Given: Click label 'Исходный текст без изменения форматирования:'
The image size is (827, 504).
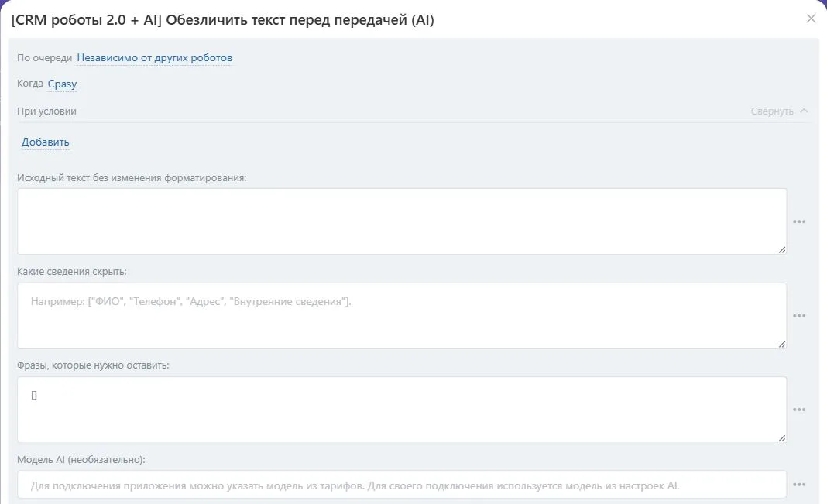Looking at the screenshot, I should point(132,177).
